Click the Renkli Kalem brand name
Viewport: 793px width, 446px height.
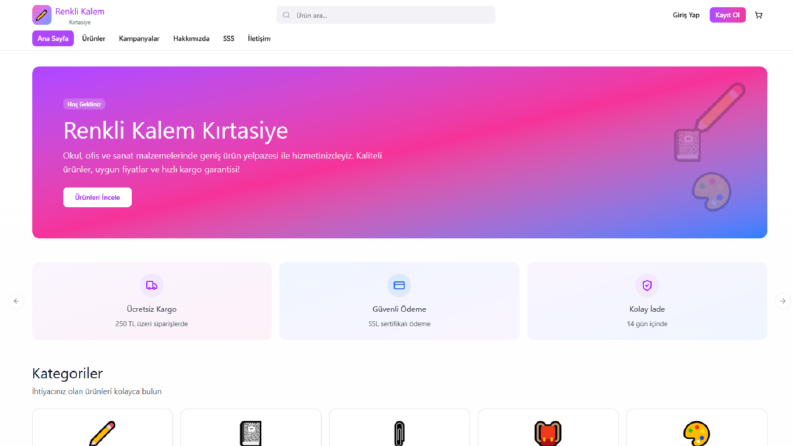tap(80, 12)
